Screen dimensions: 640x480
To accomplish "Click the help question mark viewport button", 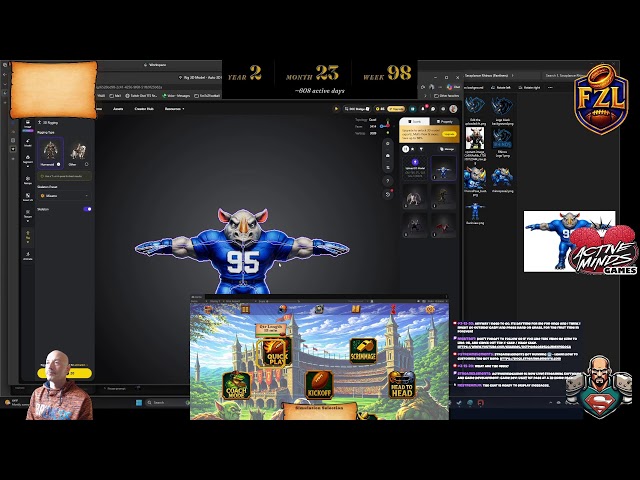I will click(388, 181).
